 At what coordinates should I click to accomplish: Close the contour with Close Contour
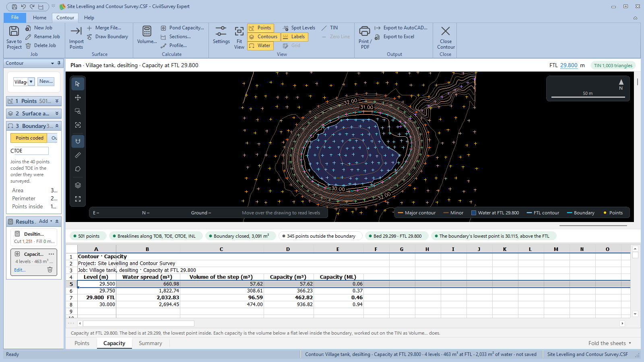[x=446, y=37]
